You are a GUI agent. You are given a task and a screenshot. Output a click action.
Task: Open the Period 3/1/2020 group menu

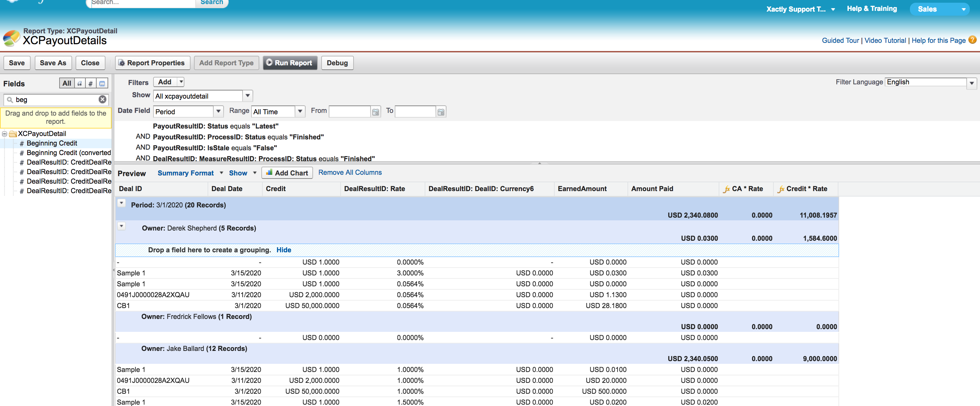coord(121,203)
